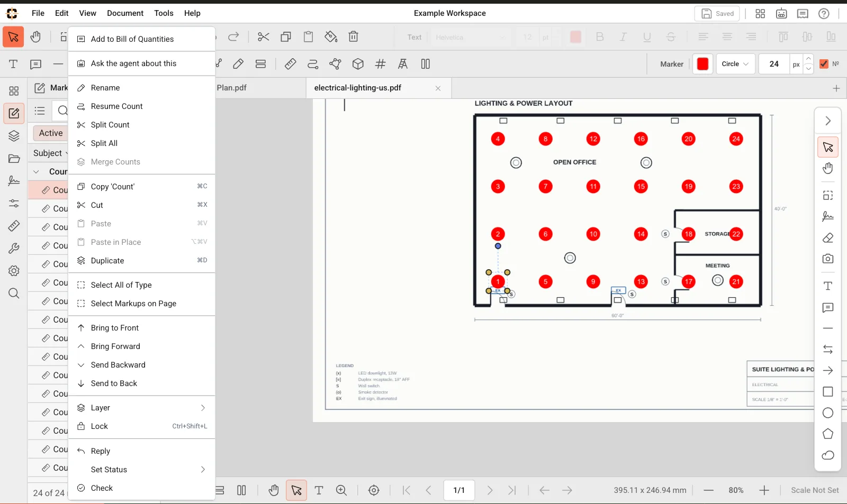Select the Cloud shape tool in right palette
847x504 pixels.
click(828, 455)
